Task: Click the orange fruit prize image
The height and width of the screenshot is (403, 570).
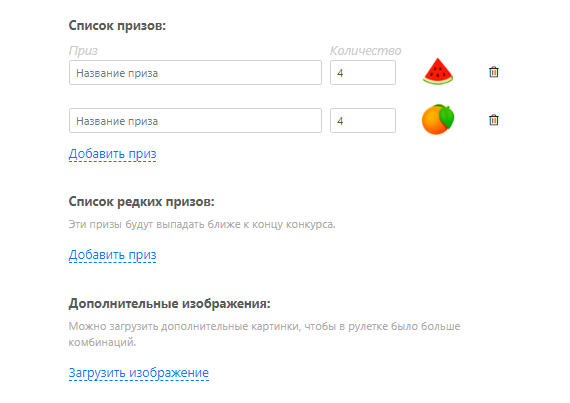Action: pyautogui.click(x=438, y=119)
